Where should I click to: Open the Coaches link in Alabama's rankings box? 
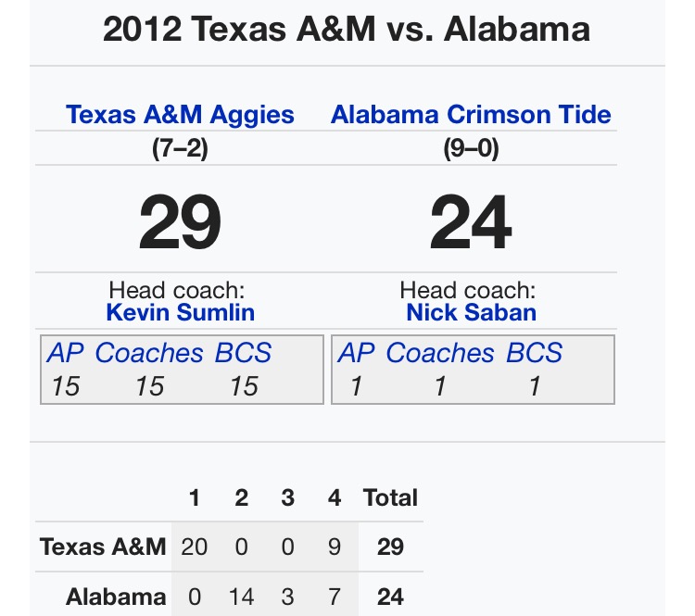coord(440,353)
